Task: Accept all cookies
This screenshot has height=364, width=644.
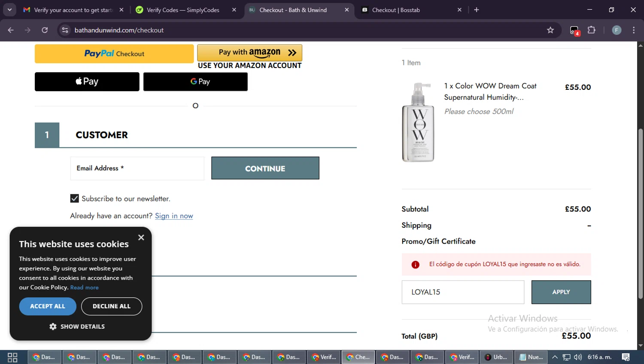Action: tap(48, 306)
